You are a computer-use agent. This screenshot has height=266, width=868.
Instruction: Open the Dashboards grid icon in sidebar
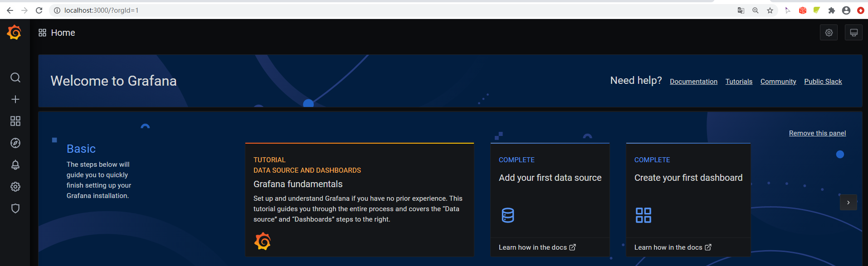click(15, 121)
